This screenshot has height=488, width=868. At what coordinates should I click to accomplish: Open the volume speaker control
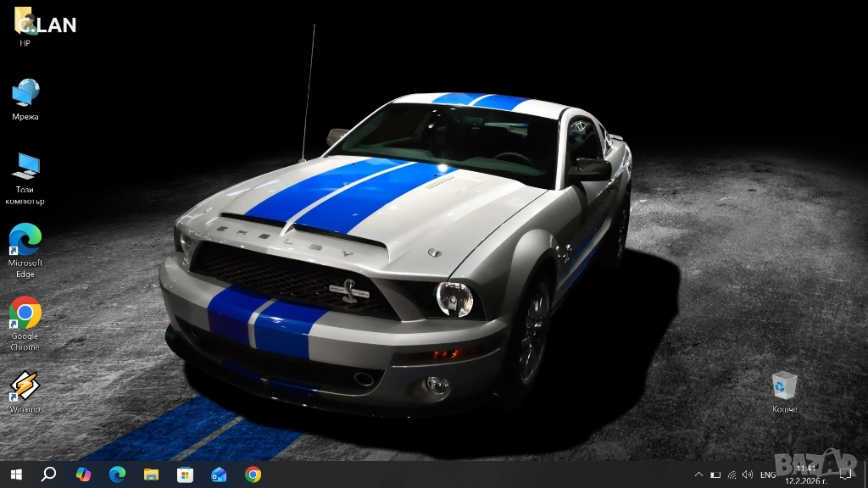(x=747, y=474)
